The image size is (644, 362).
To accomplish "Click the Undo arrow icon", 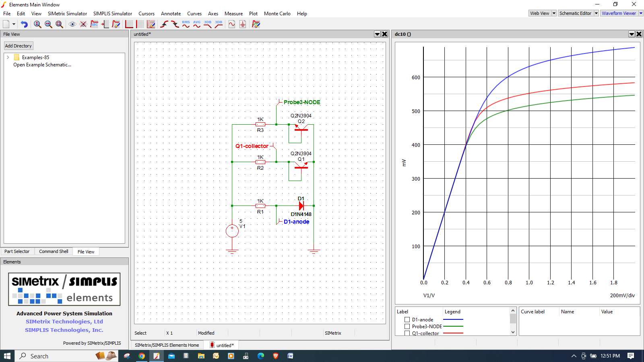I will (24, 24).
